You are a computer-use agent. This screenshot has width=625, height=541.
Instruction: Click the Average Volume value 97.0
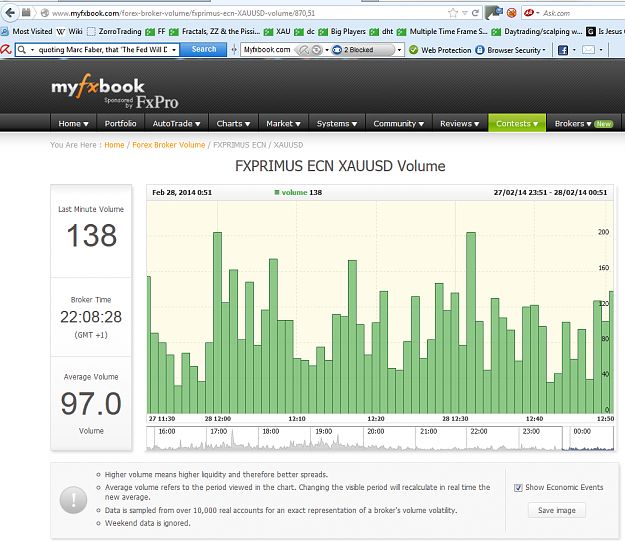click(x=91, y=403)
